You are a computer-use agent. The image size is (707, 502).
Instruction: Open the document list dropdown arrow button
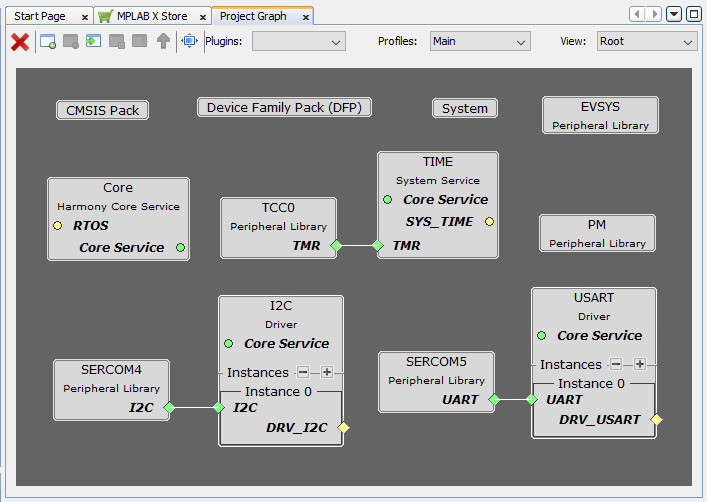tap(674, 14)
